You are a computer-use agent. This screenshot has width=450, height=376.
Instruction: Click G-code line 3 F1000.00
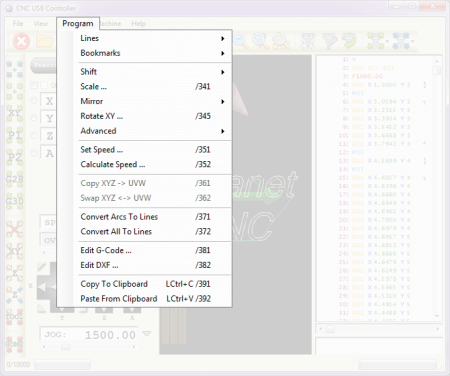[367, 76]
